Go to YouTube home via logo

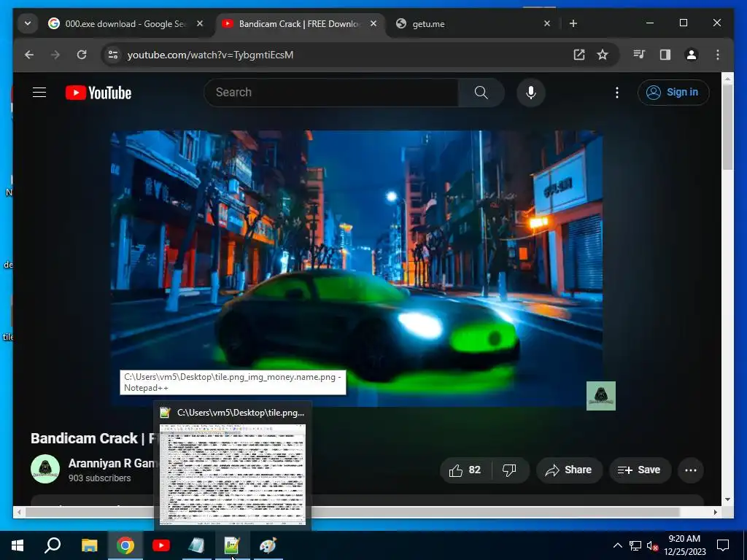[x=98, y=93]
